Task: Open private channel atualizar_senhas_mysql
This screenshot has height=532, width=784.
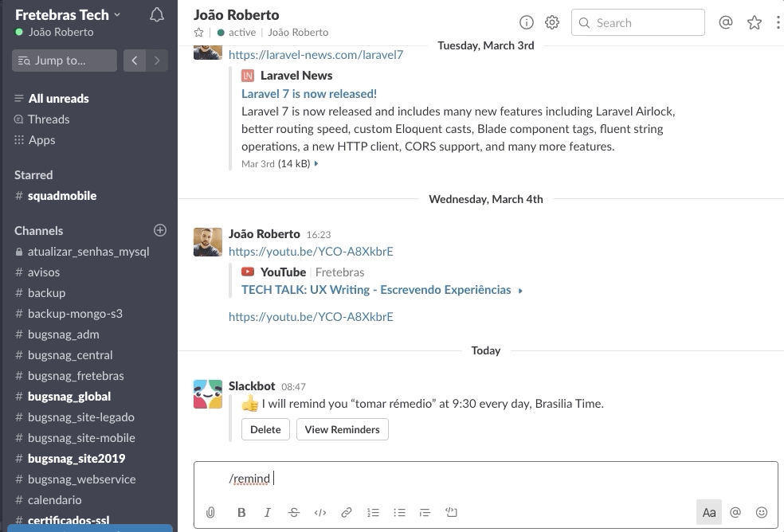Action: point(88,252)
